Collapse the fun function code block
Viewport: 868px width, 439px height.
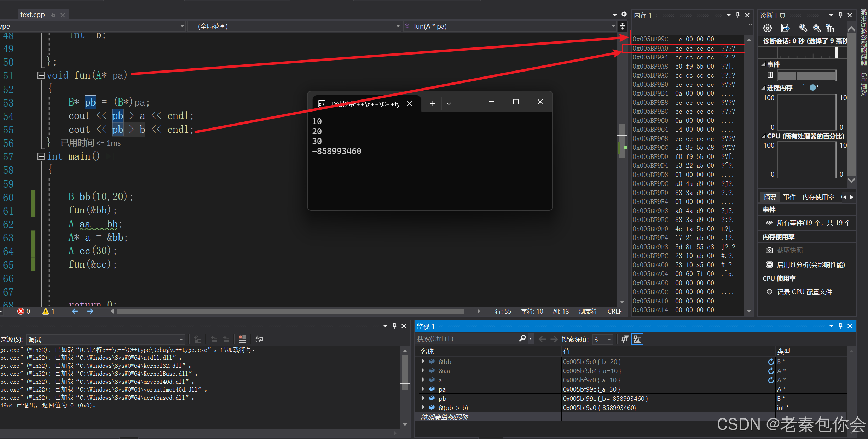click(x=41, y=75)
